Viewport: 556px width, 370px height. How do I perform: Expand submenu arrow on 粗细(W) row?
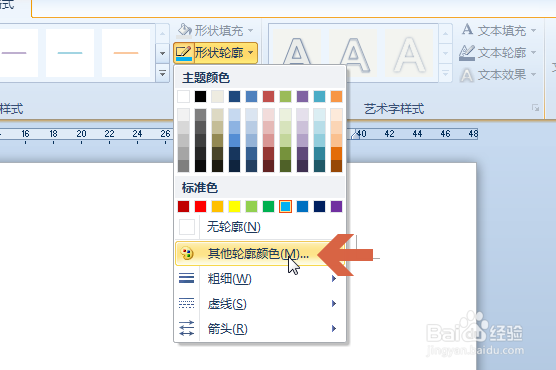334,279
